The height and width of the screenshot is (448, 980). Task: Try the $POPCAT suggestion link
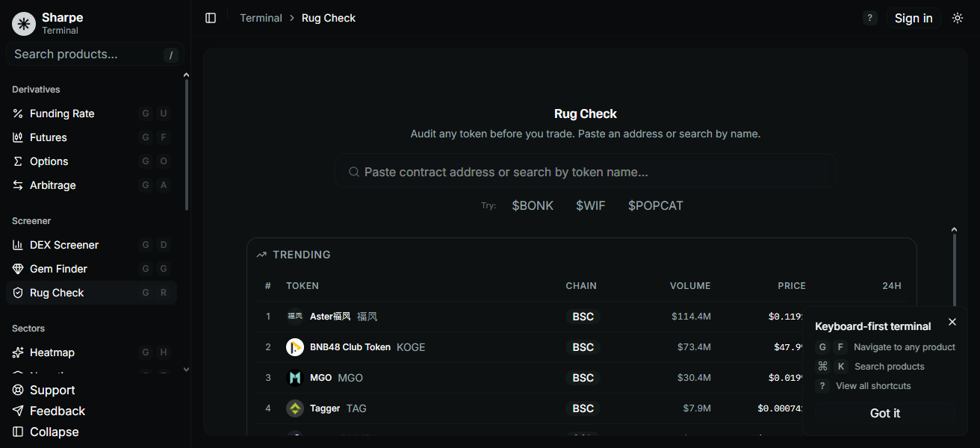pyautogui.click(x=655, y=205)
